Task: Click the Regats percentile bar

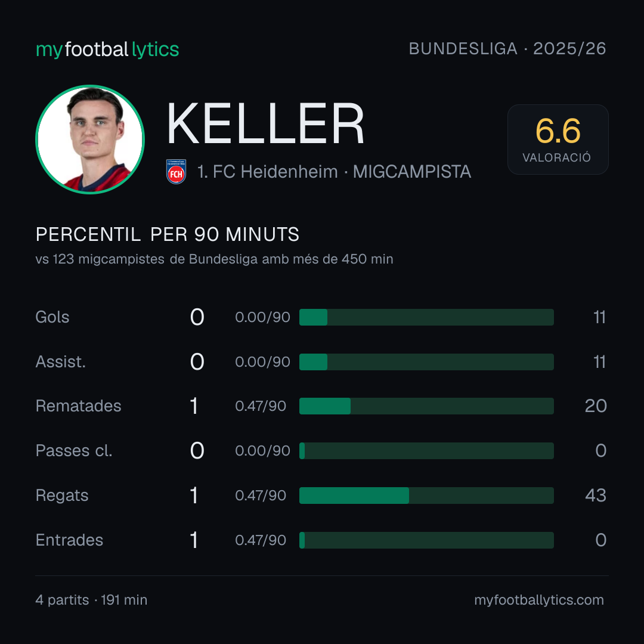Action: 426,496
